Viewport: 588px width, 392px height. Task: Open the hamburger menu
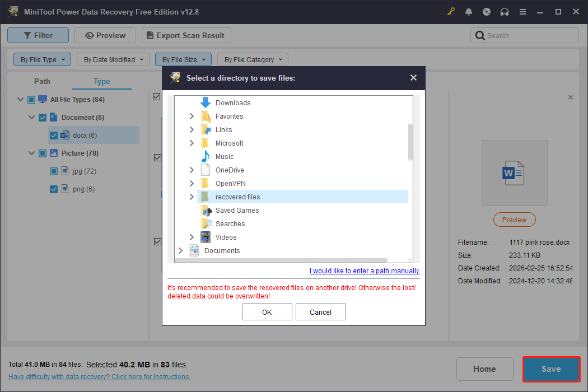[522, 11]
